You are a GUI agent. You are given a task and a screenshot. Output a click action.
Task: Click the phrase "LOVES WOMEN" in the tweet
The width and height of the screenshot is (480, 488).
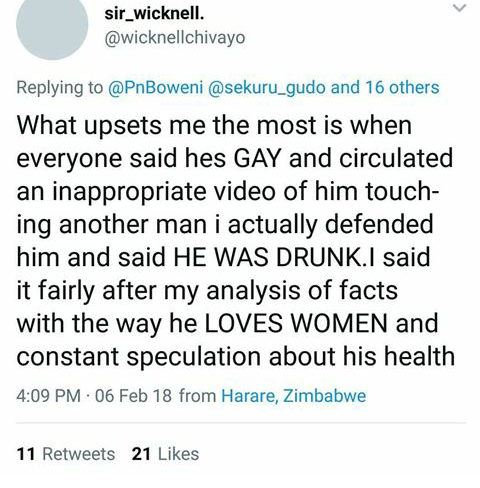click(x=296, y=323)
